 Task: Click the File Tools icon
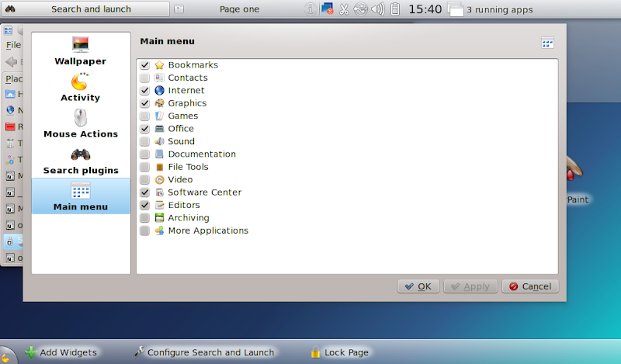(x=159, y=167)
